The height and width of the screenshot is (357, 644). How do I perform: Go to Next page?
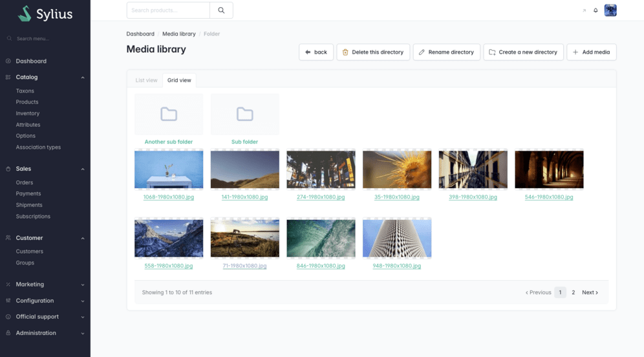[590, 292]
